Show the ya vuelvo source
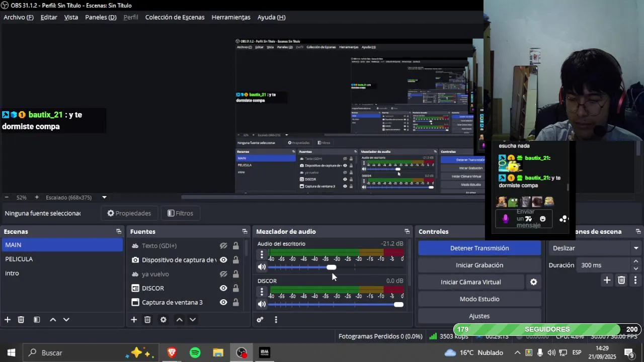Viewport: 644px width, 362px height. pos(223,274)
